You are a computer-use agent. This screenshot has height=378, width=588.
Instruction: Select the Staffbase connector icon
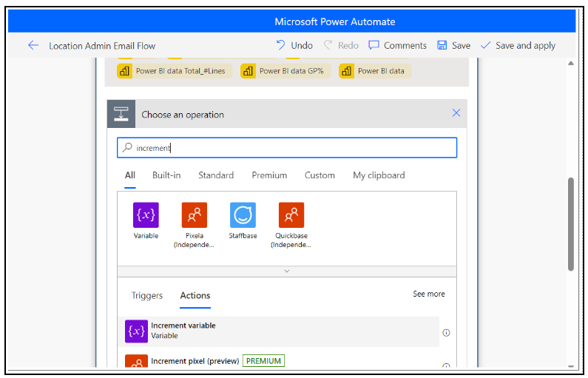click(x=243, y=215)
